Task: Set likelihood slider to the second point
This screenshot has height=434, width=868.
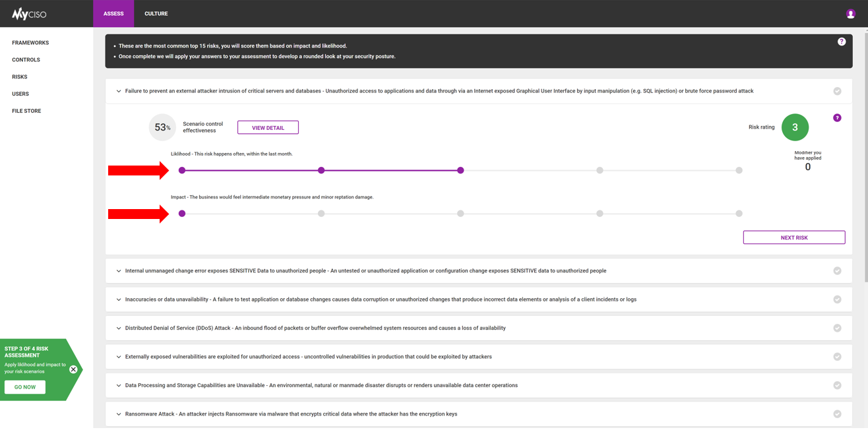Action: pos(321,170)
